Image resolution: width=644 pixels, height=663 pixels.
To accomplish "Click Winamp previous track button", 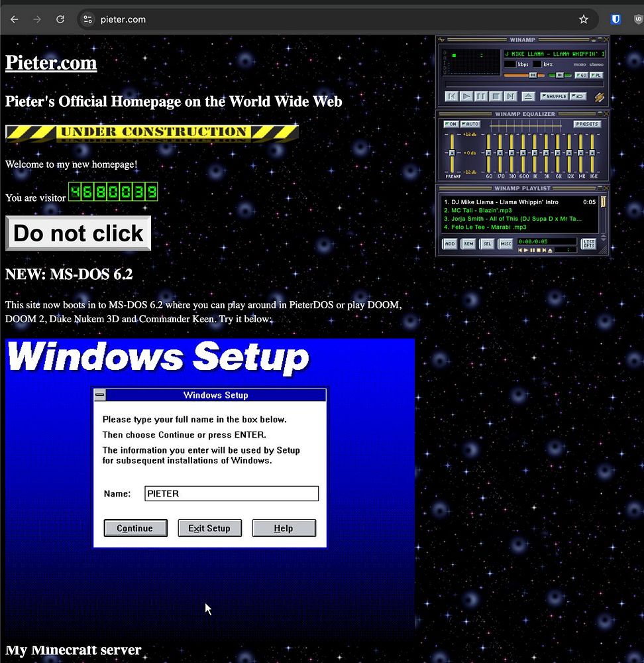I will [452, 96].
